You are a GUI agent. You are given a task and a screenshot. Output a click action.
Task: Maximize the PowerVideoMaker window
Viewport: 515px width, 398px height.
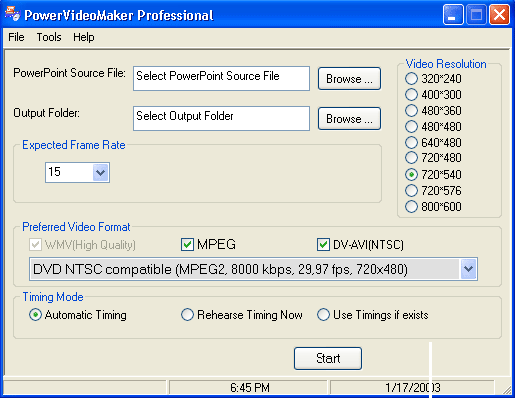(476, 15)
